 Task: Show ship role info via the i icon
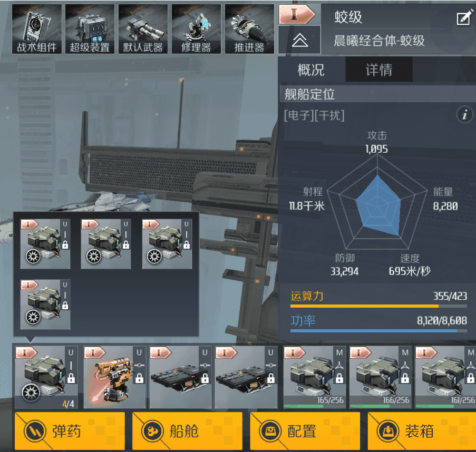[465, 115]
